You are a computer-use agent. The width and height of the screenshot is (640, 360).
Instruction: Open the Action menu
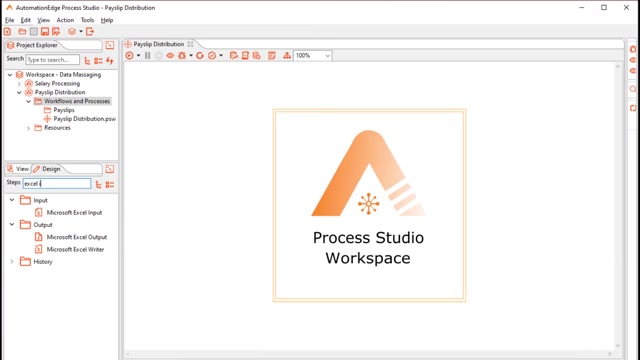tap(65, 20)
